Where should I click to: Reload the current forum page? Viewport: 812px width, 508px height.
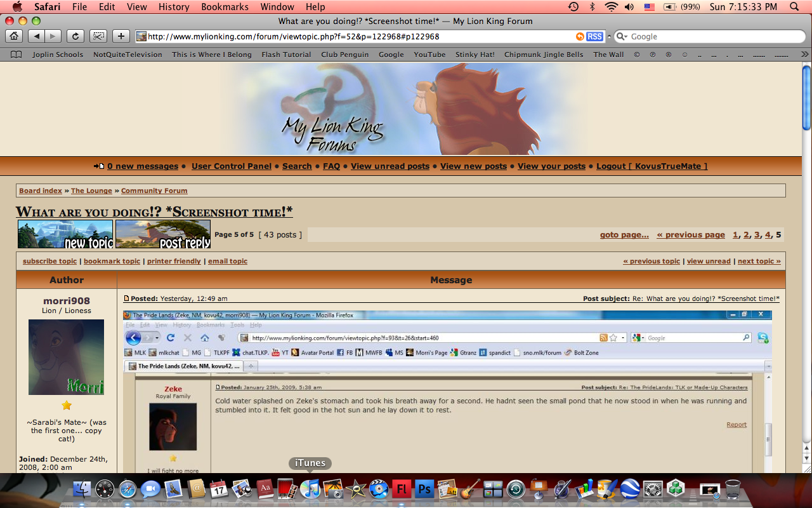tap(75, 37)
